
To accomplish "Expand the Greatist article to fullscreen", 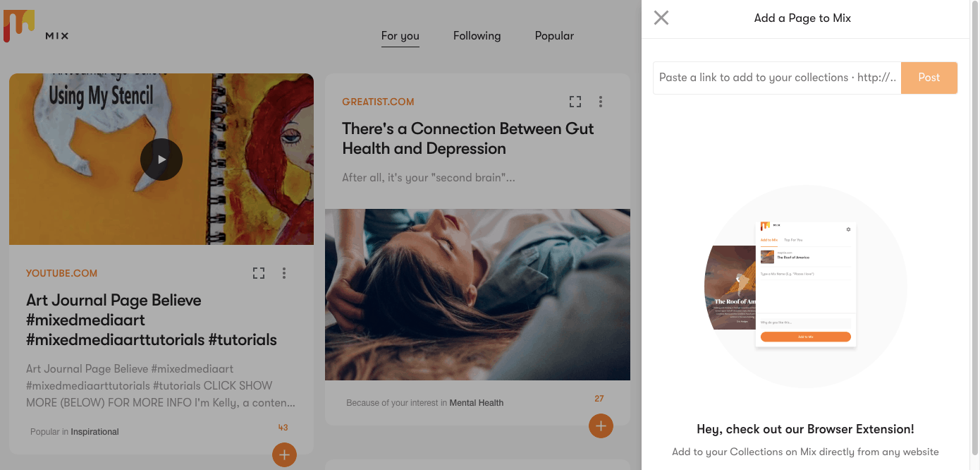I will pos(575,102).
